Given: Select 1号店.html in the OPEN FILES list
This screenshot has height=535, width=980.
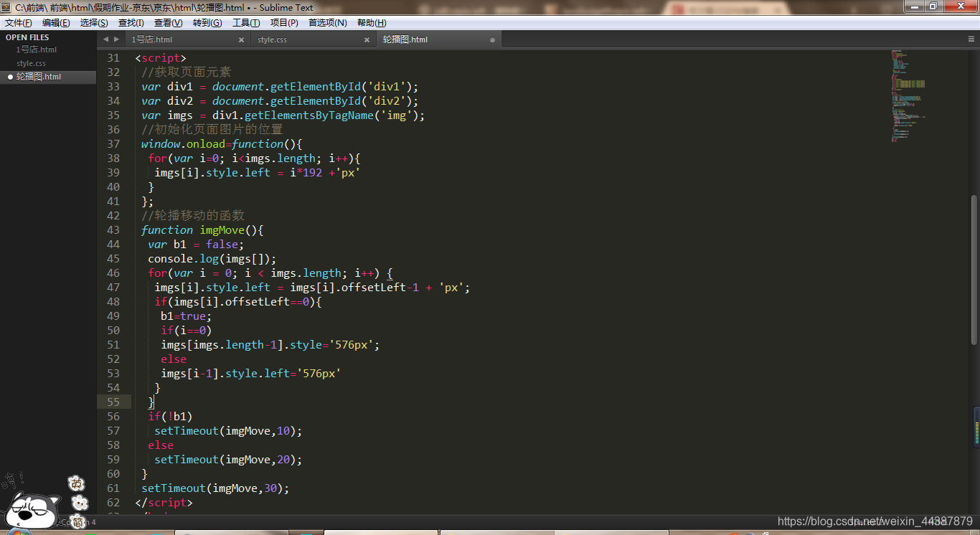Looking at the screenshot, I should pyautogui.click(x=35, y=49).
